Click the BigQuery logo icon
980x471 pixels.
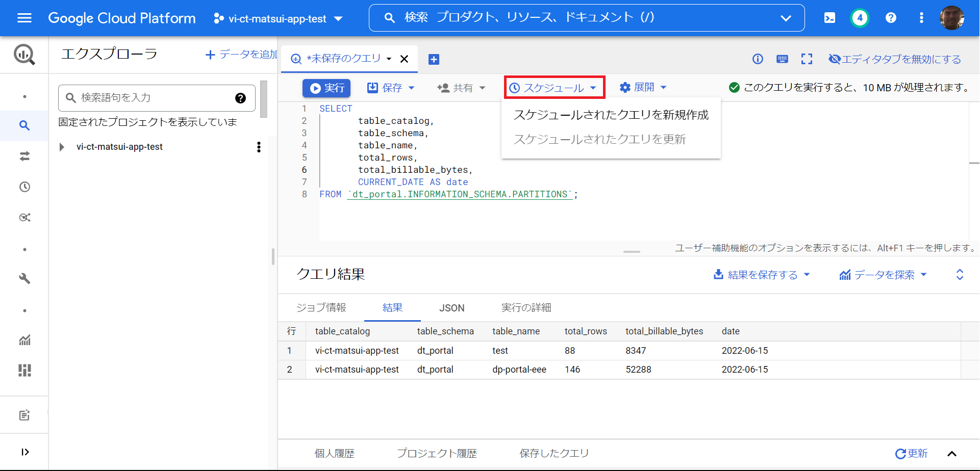(x=24, y=54)
